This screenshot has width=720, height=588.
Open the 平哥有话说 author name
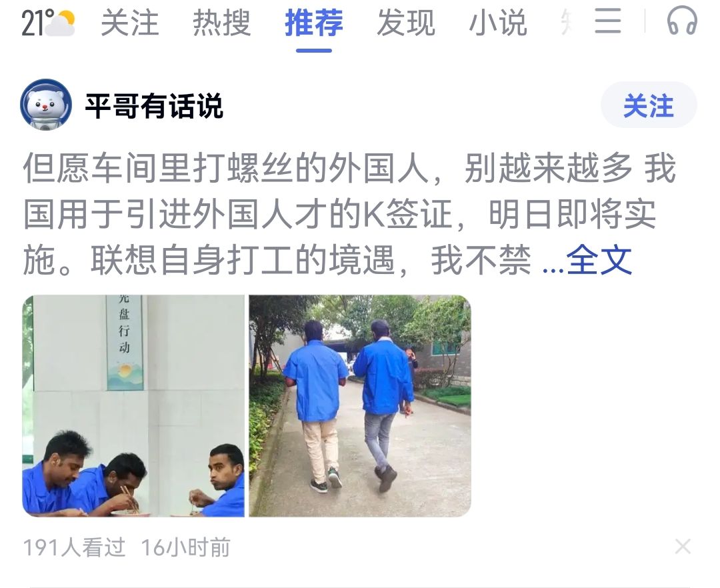tap(154, 106)
